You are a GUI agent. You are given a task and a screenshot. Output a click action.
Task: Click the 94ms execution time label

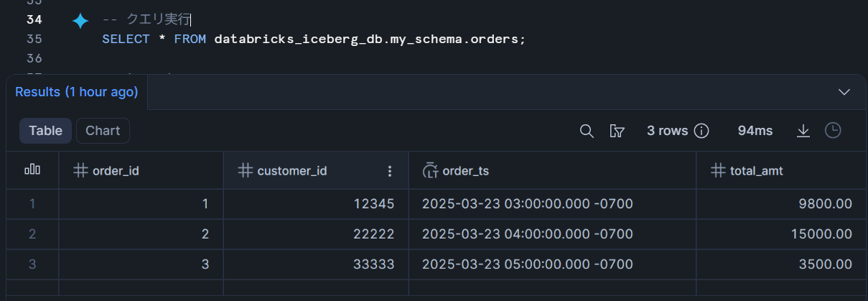[755, 131]
